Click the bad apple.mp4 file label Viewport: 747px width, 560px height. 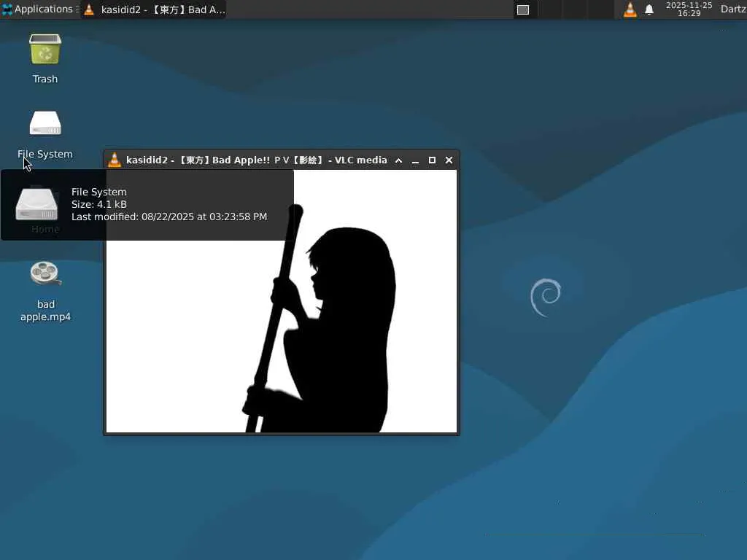(45, 311)
